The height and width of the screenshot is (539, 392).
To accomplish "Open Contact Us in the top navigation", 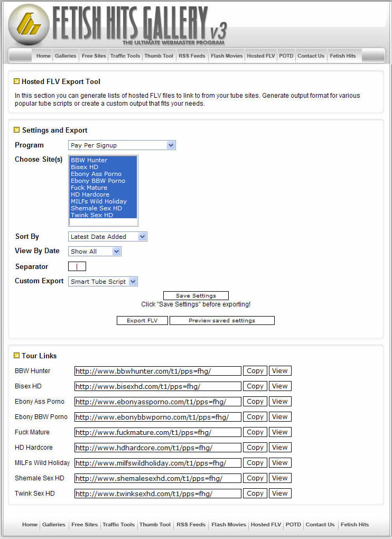I will pos(311,55).
